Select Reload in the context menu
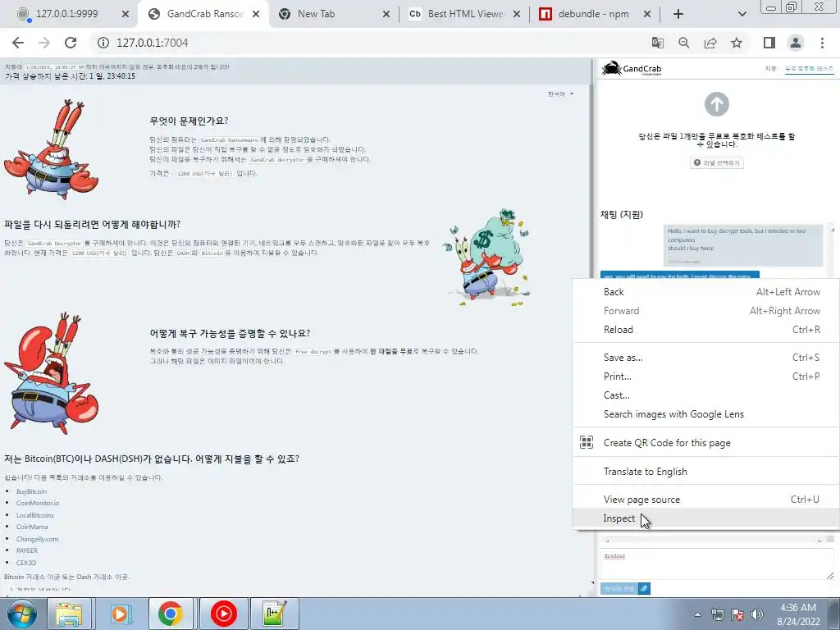Screen dimensions: 840x630 [706, 330]
